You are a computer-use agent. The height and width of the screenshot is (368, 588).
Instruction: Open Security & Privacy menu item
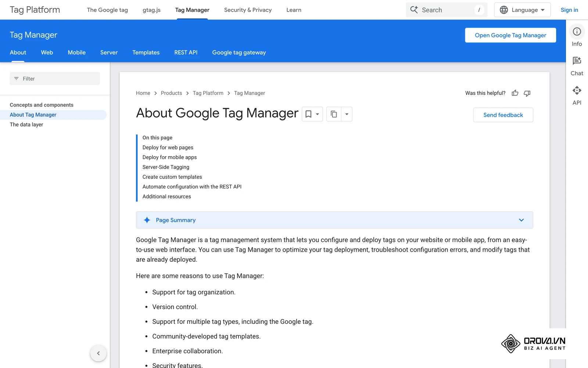coord(248,10)
